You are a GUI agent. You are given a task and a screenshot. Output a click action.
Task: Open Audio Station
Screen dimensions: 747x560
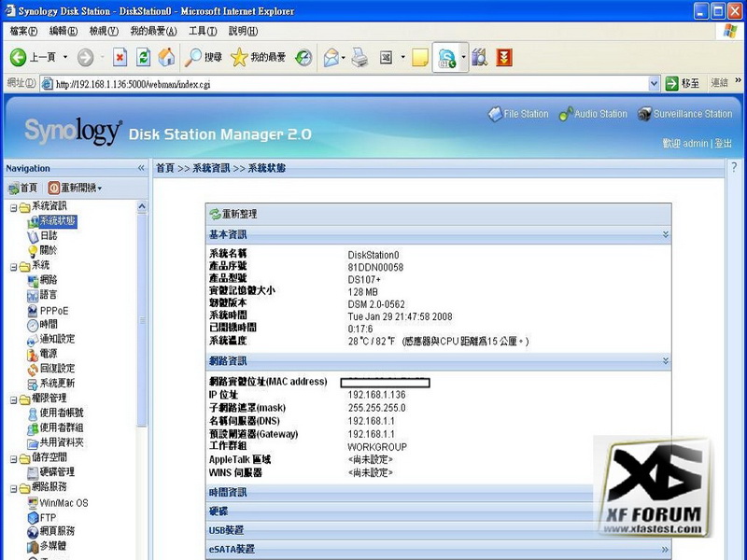point(593,114)
